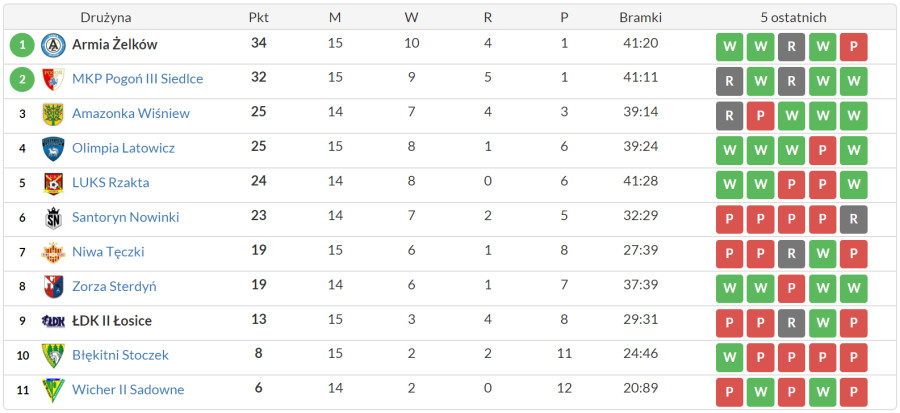The width and height of the screenshot is (900, 413).
Task: Open the Błękitni Stoczek team link
Action: [x=121, y=355]
